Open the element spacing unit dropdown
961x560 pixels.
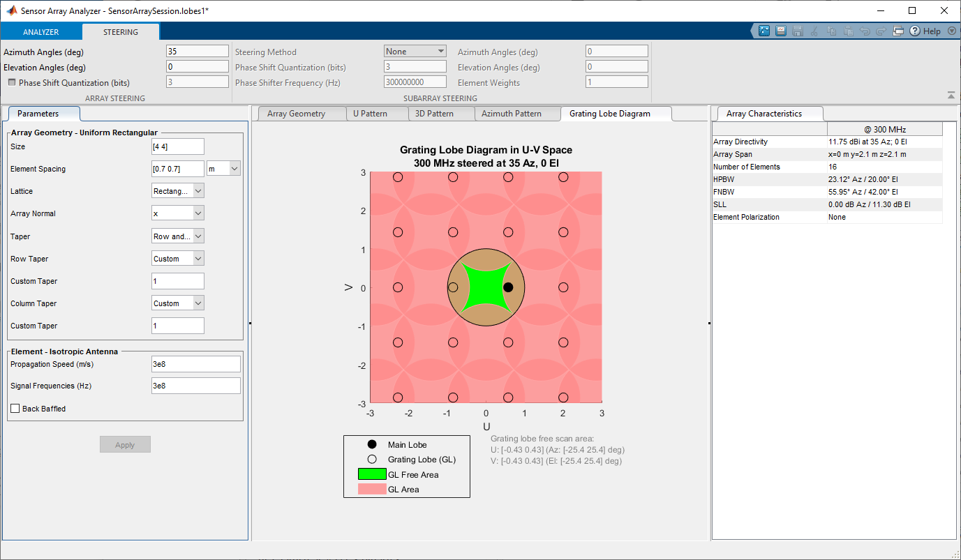coord(224,168)
